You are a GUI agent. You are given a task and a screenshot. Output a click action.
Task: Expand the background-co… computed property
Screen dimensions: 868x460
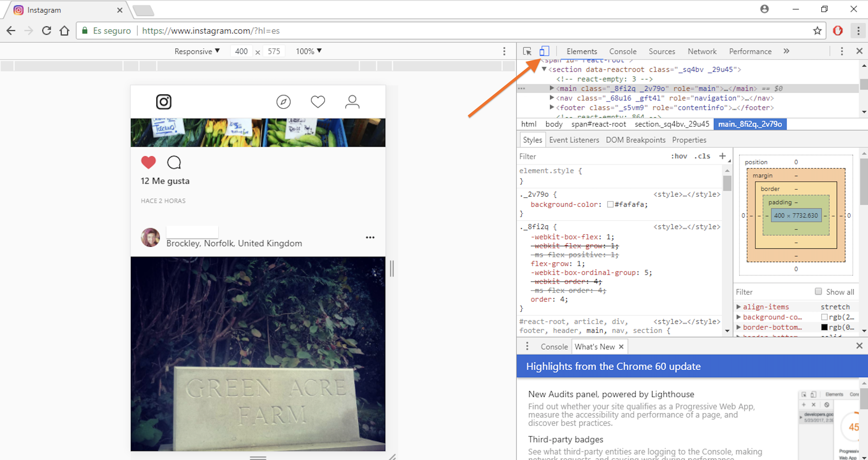(738, 317)
